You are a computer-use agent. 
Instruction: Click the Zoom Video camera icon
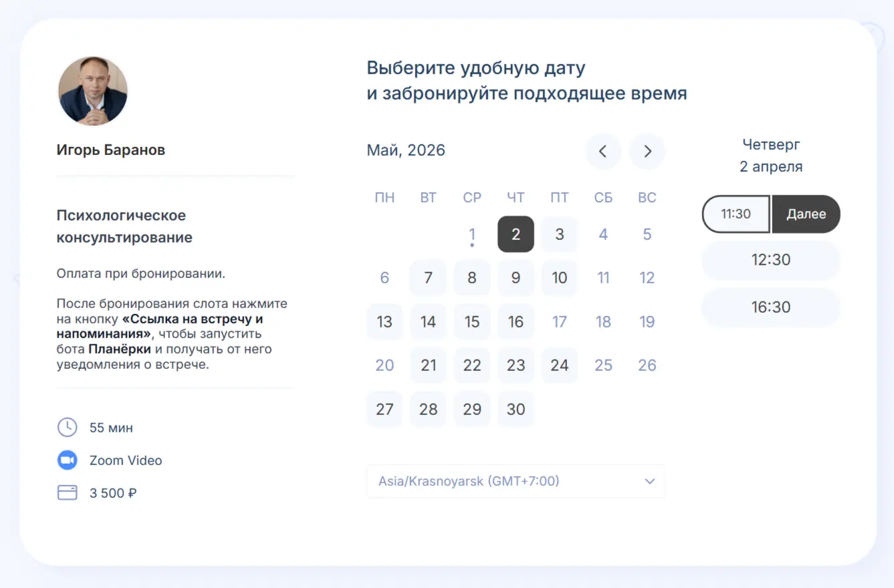[x=67, y=460]
